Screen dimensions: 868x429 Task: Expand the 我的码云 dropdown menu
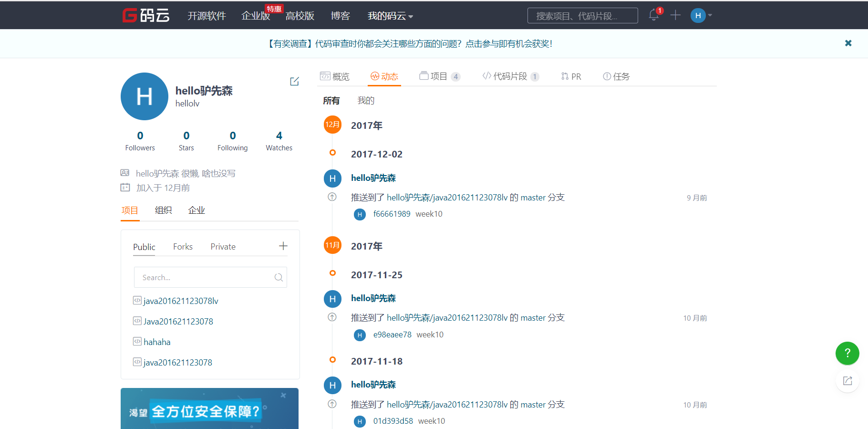tap(390, 16)
